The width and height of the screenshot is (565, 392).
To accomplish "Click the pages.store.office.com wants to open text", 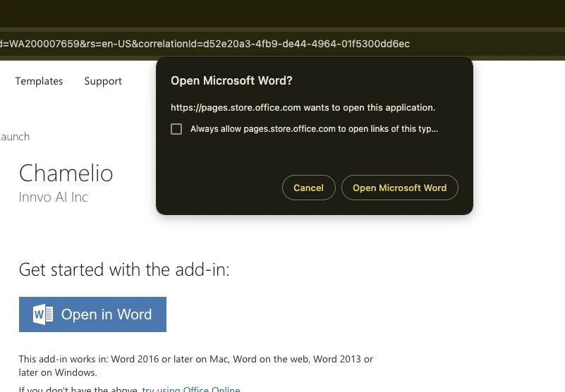I will 303,108.
